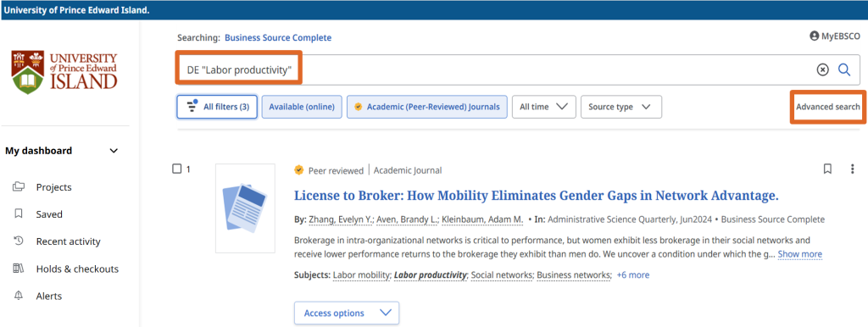Select Alerts in the dashboard menu
Screen dimensions: 868x327
click(x=48, y=296)
